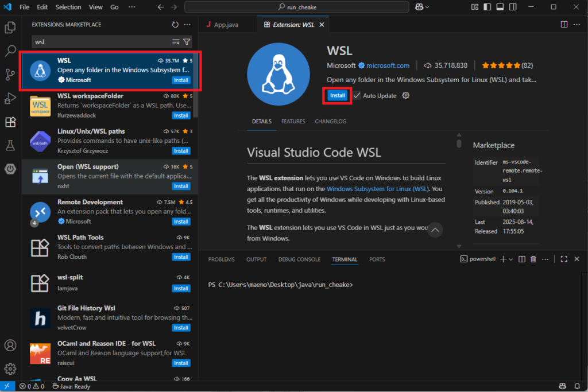This screenshot has width=588, height=392.
Task: Open Windows Subsystem for Linux link
Action: (377, 189)
